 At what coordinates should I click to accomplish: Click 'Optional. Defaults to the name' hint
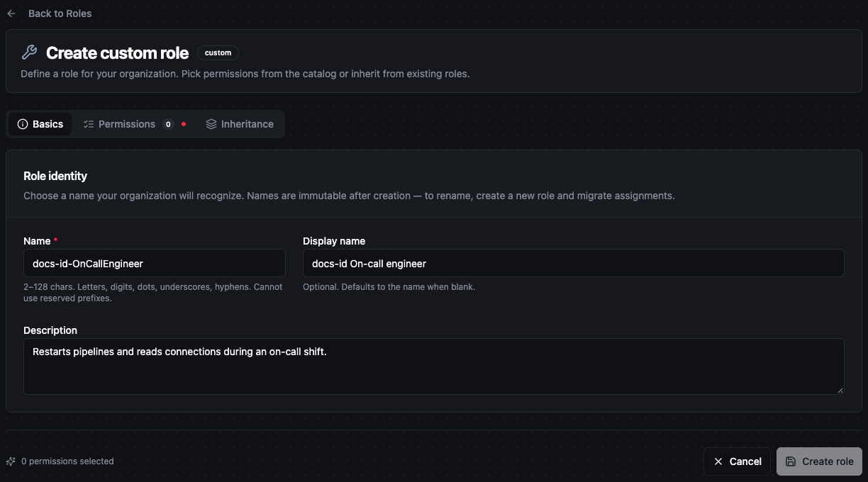pyautogui.click(x=389, y=287)
